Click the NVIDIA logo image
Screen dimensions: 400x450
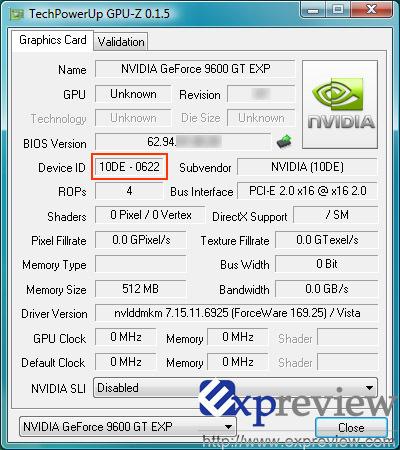(340, 104)
